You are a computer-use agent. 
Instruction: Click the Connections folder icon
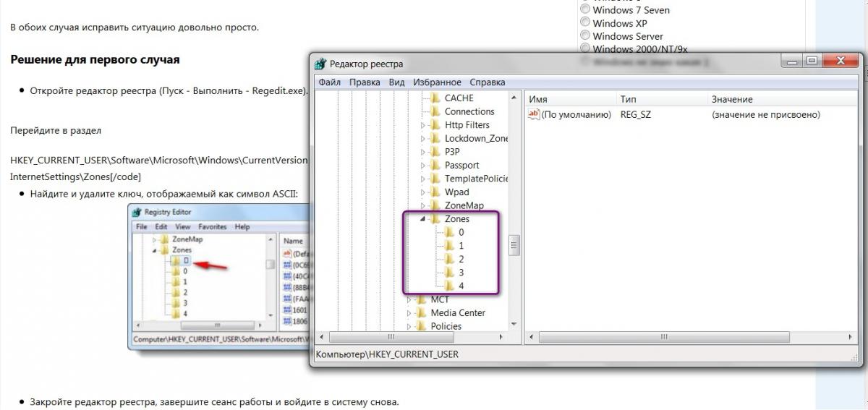pos(435,111)
